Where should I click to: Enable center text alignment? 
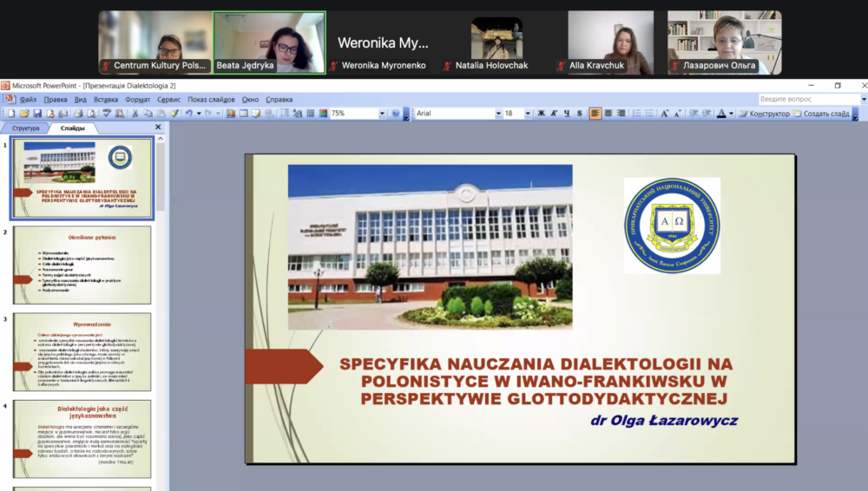608,114
